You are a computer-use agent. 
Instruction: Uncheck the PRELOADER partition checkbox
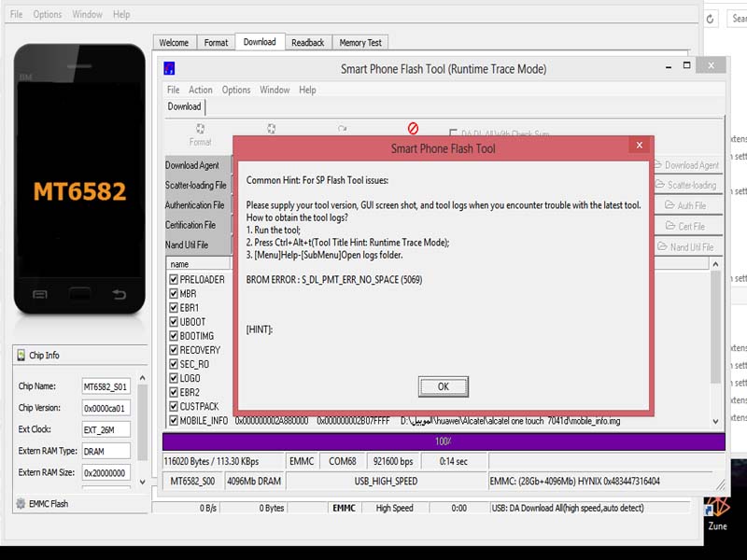[174, 279]
